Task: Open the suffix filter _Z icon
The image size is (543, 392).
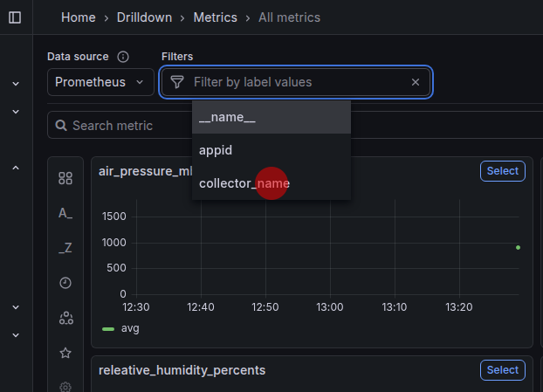Action: click(65, 248)
